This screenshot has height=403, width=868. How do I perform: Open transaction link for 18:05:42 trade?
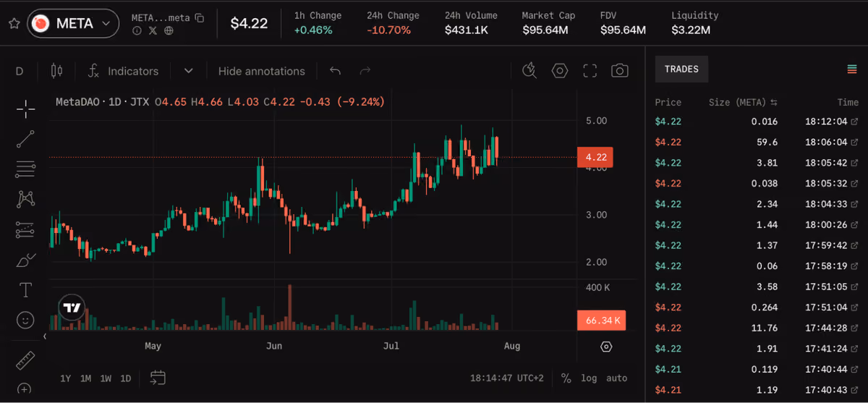click(x=854, y=163)
